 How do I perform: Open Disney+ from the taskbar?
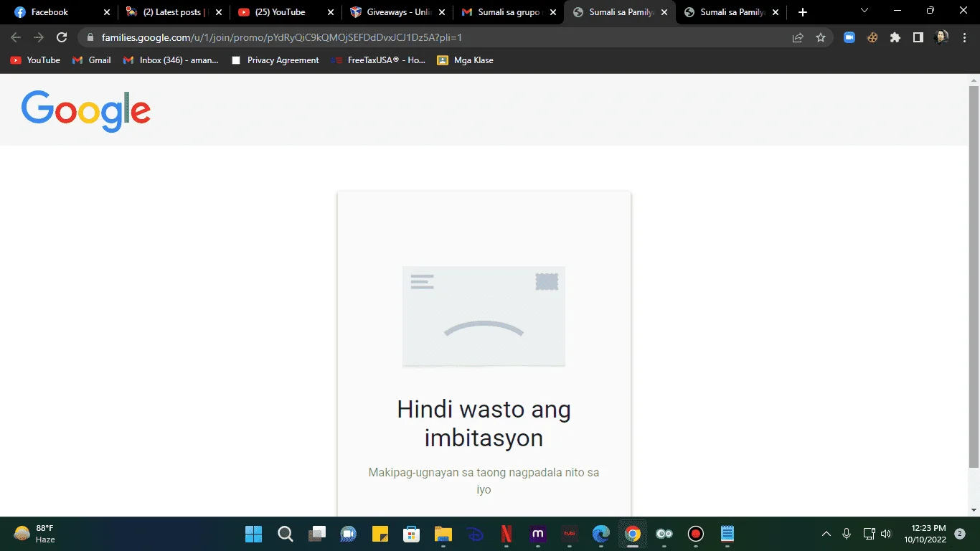(x=474, y=534)
